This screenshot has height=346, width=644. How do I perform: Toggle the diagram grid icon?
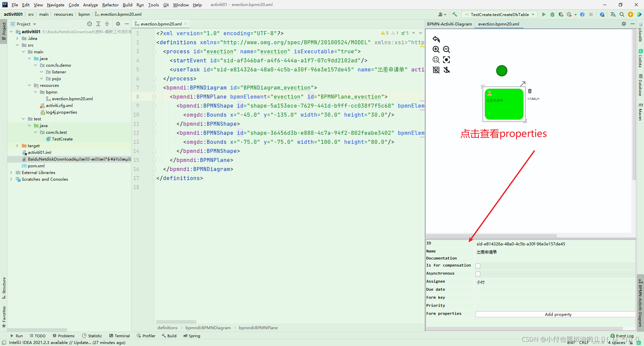[x=436, y=70]
